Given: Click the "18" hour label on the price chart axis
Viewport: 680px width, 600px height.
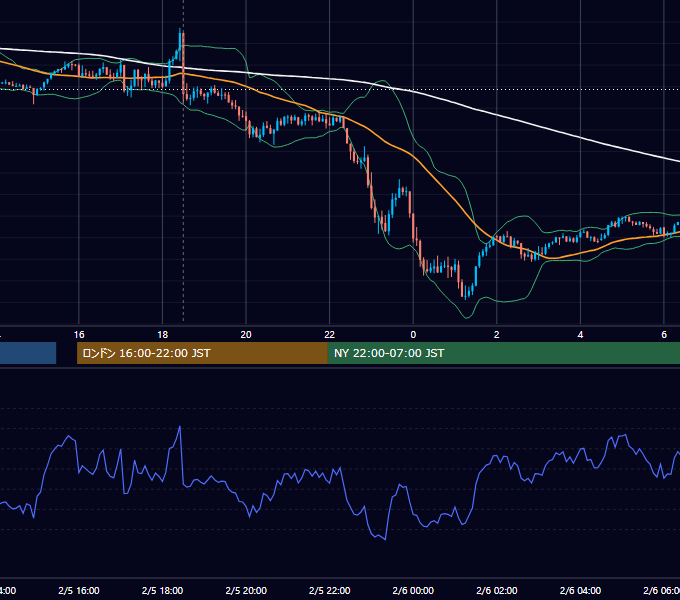Looking at the screenshot, I should [163, 335].
